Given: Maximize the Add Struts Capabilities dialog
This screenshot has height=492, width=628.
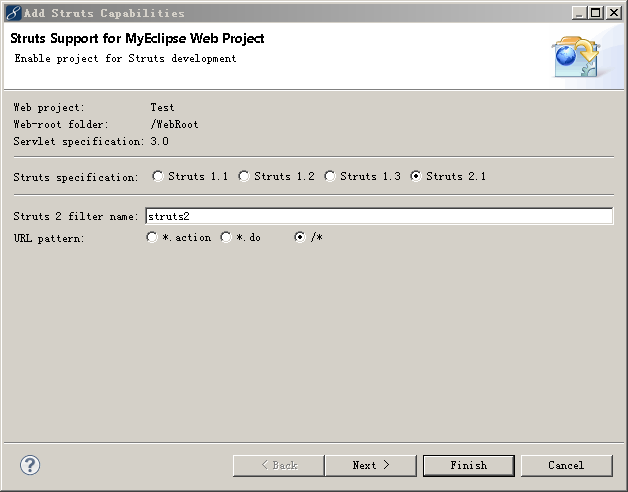Looking at the screenshot, I should tap(596, 13).
